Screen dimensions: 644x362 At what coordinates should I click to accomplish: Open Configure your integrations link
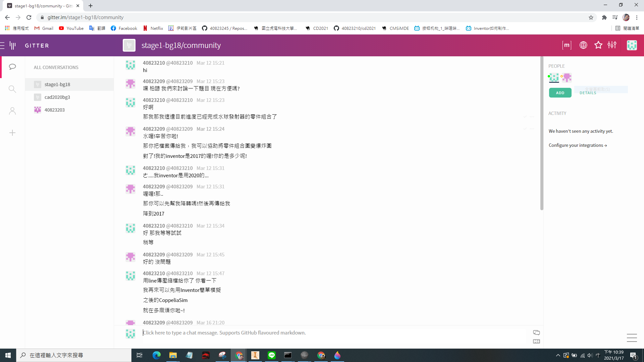tap(578, 145)
